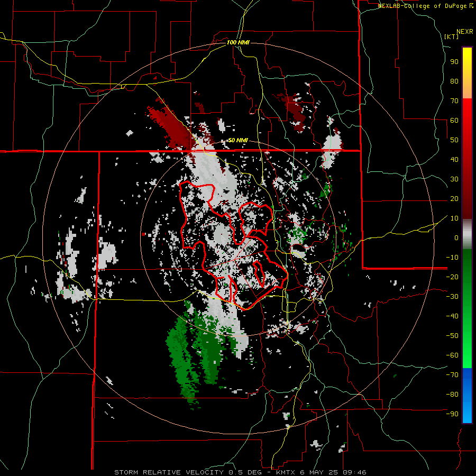
Task: Click the 10 value on the velocity scale
Action: (x=454, y=218)
